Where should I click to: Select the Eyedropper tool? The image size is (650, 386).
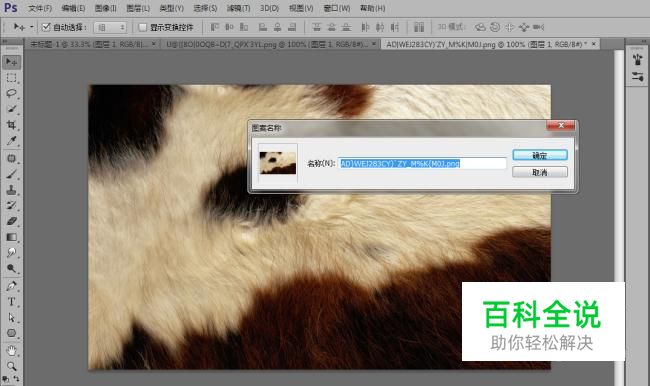pyautogui.click(x=12, y=141)
